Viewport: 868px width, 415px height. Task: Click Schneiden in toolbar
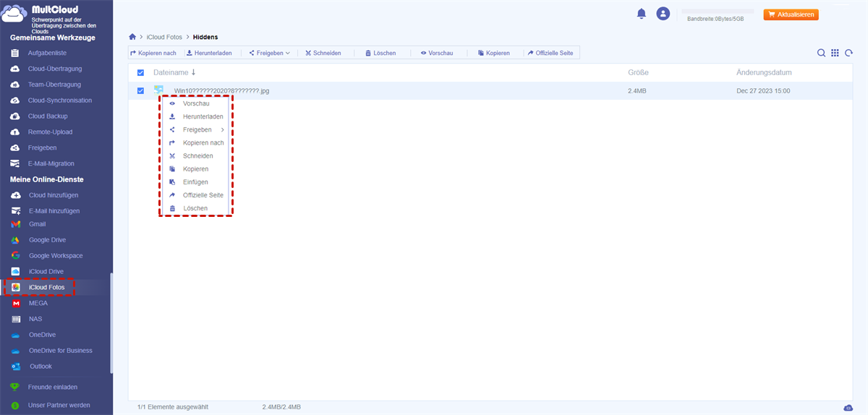[323, 53]
